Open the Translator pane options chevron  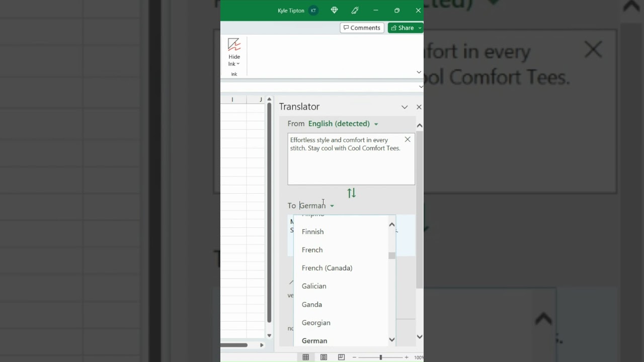pos(405,107)
